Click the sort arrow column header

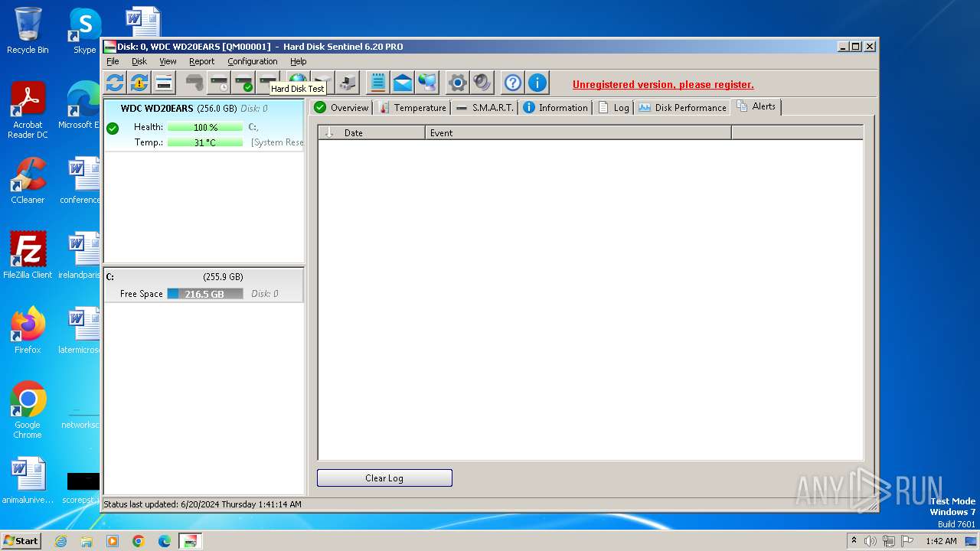pos(329,132)
